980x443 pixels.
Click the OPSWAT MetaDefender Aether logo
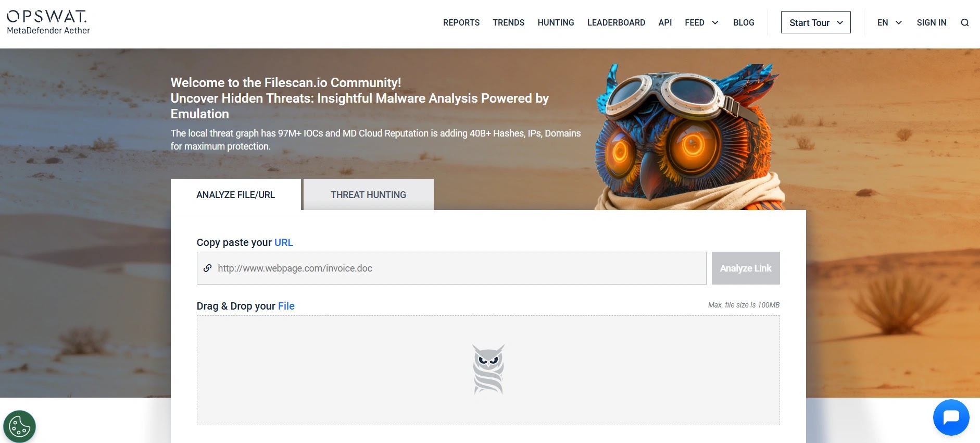click(x=48, y=22)
